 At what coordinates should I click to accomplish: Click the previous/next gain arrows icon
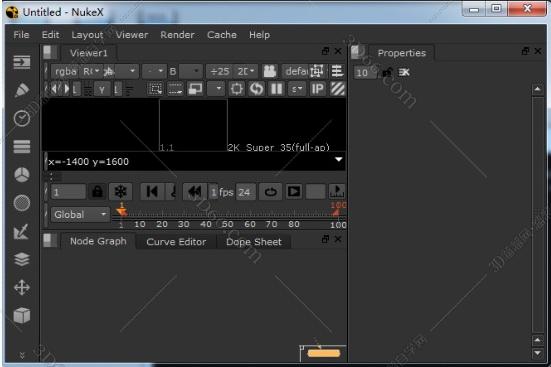pyautogui.click(x=60, y=89)
